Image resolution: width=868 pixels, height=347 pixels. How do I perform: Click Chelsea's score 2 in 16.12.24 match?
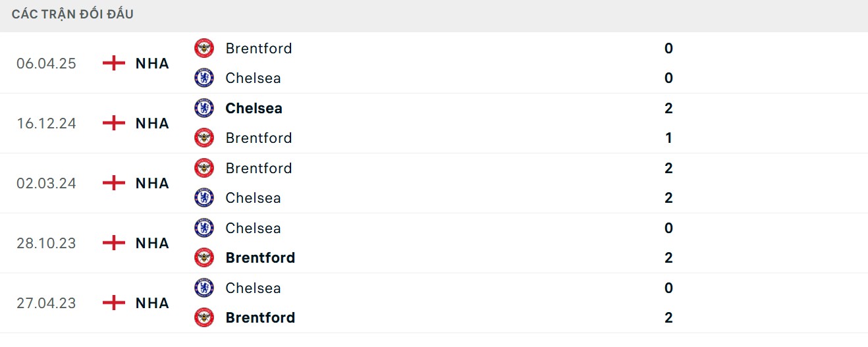click(668, 108)
